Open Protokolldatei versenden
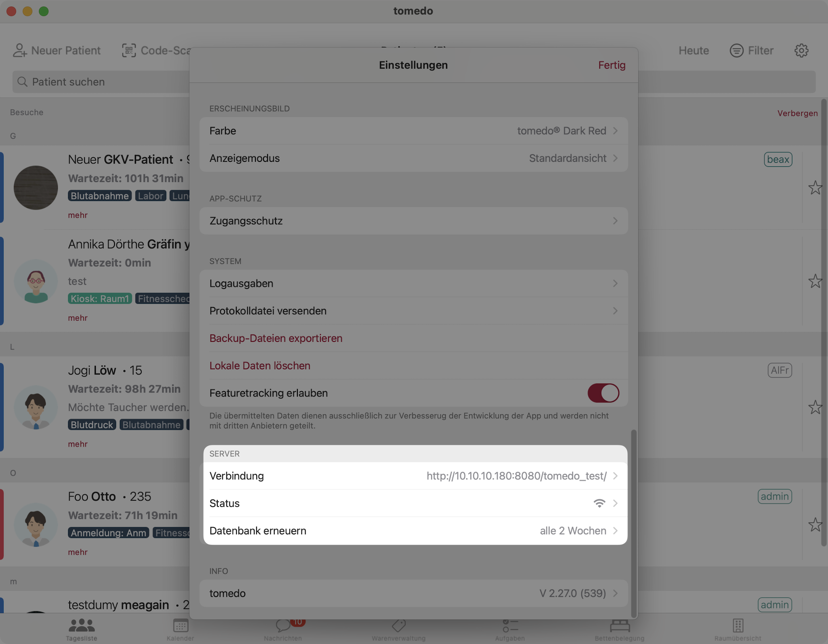The width and height of the screenshot is (828, 644). point(414,311)
